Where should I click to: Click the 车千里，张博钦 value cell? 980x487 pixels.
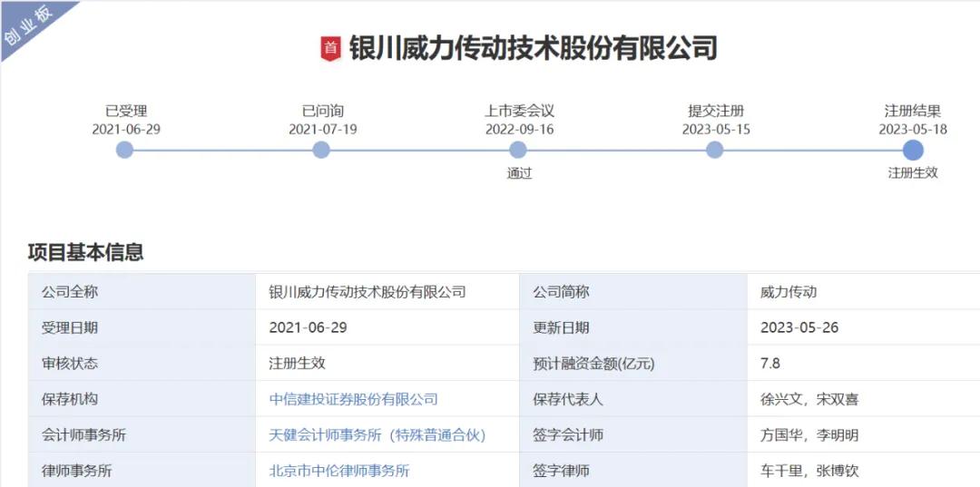(864, 471)
